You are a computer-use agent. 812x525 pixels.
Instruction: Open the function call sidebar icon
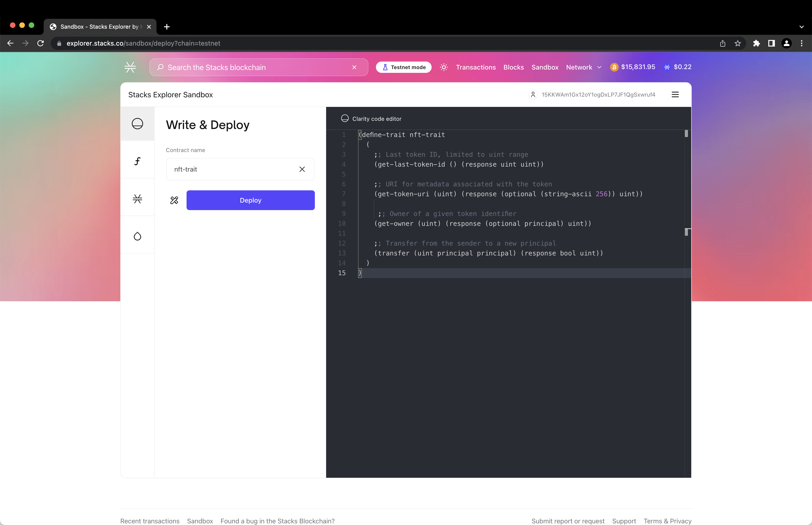[x=137, y=161]
